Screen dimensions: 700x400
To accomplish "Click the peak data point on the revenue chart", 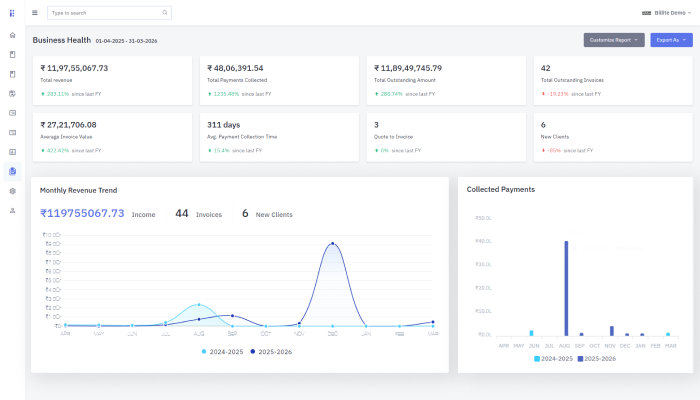I will coord(332,243).
